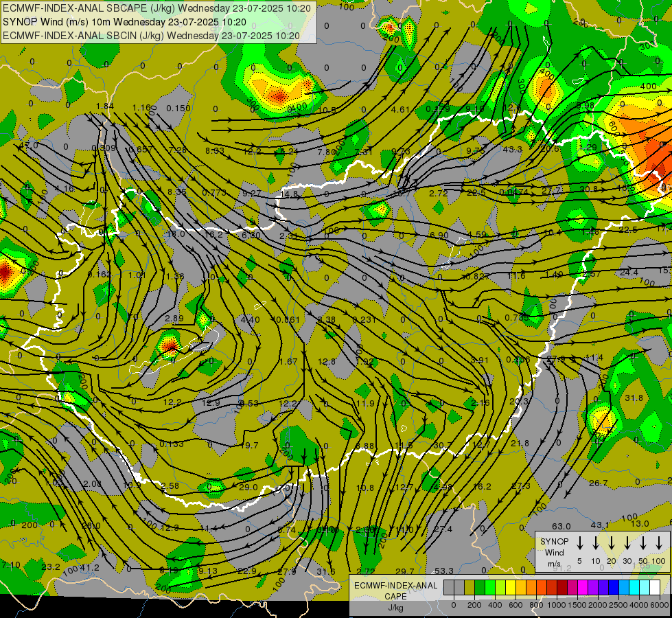Select the dark red CAPE legend swatch
This screenshot has width=672, height=618.
pyautogui.click(x=562, y=587)
